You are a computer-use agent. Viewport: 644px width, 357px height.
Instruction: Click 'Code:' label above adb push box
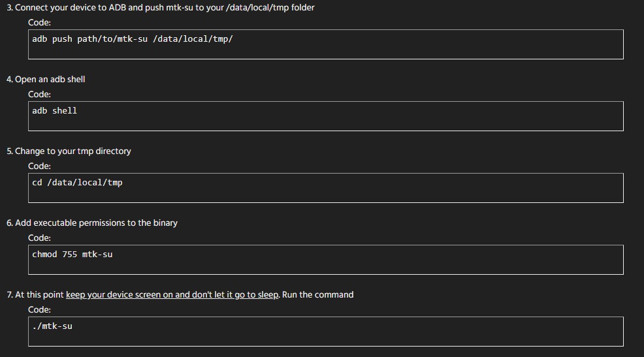click(39, 23)
